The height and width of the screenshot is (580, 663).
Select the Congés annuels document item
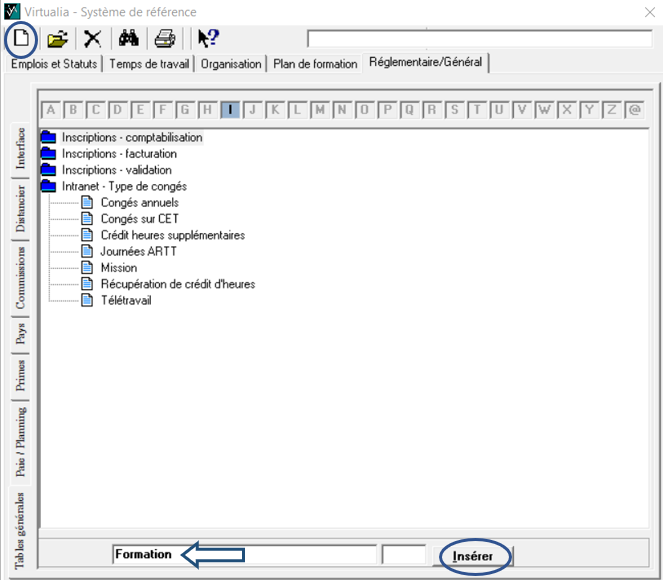tap(139, 203)
